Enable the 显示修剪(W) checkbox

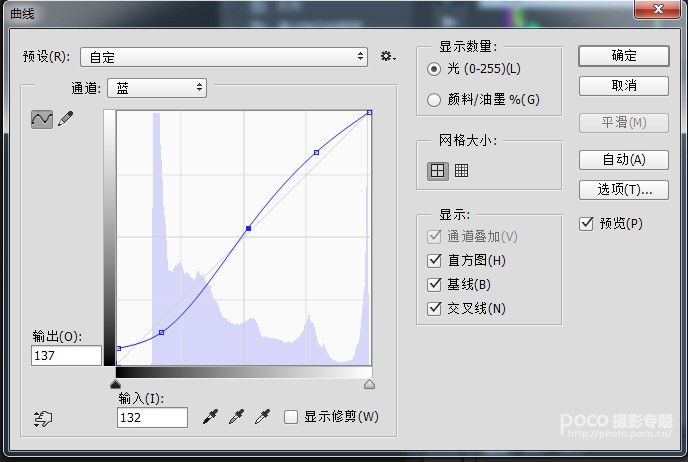coord(290,417)
